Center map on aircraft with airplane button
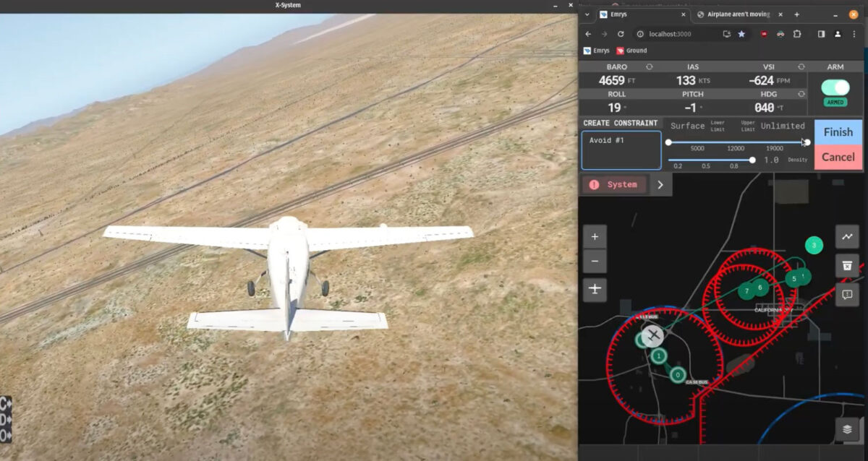Viewport: 868px width, 461px height. pos(595,289)
